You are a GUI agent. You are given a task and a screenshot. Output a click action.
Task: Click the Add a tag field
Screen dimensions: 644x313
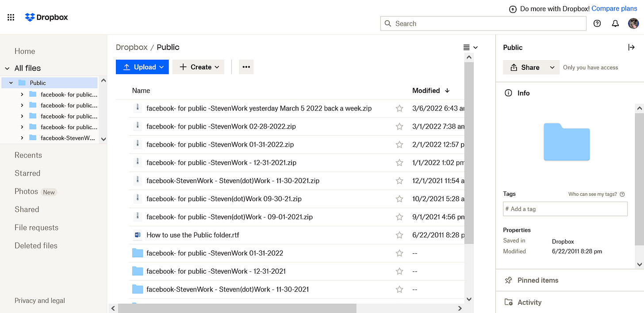(565, 209)
